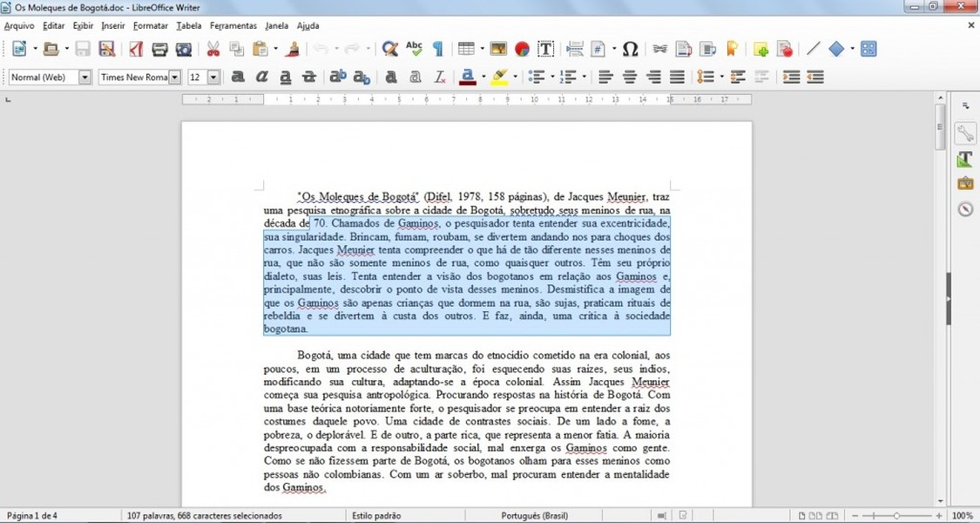Click the Insert Chart pie icon
The width and height of the screenshot is (980, 523).
click(x=522, y=50)
